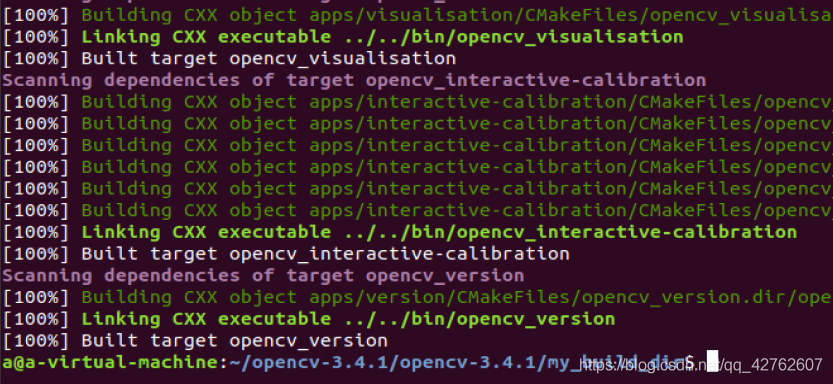Click the 'Building CXX object apps/version/CMakeFiles' line

pos(417,297)
